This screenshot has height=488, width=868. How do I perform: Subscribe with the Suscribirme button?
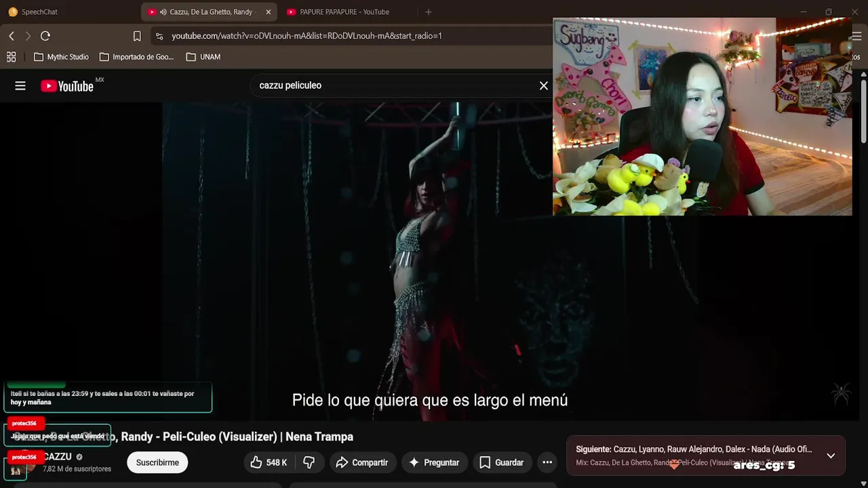coord(157,462)
